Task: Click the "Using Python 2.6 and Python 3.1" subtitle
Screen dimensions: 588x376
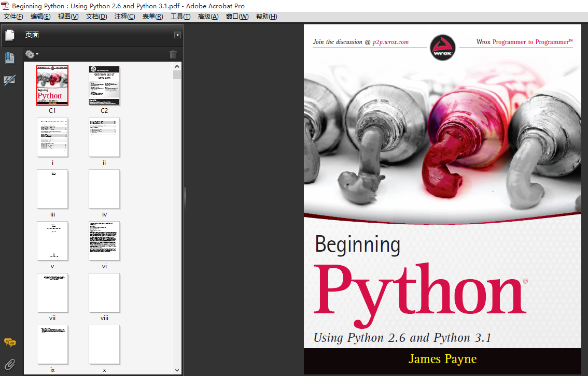Action: (402, 338)
